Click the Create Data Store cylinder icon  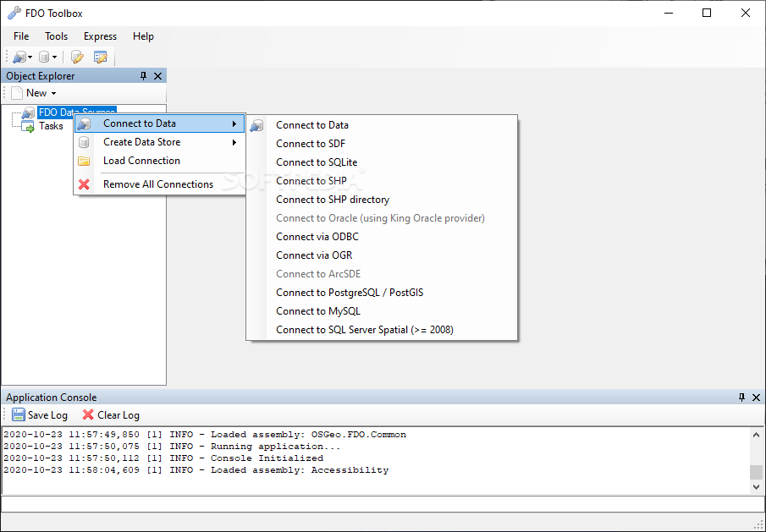click(84, 143)
